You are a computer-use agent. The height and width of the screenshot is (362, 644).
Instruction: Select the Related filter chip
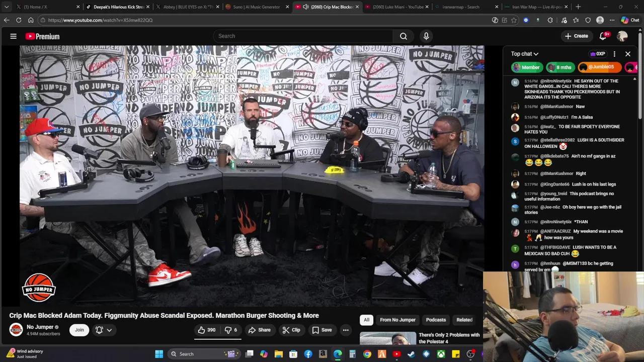pos(464,320)
